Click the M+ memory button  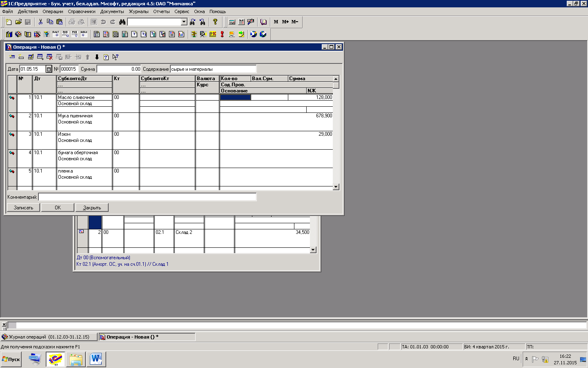tap(285, 22)
